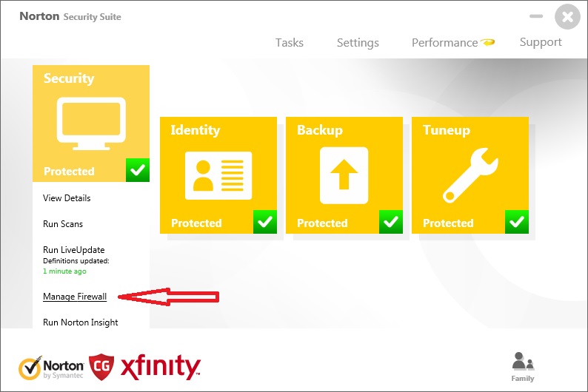The width and height of the screenshot is (588, 392).
Task: Open the Identity card icon tile
Action: pos(218,176)
